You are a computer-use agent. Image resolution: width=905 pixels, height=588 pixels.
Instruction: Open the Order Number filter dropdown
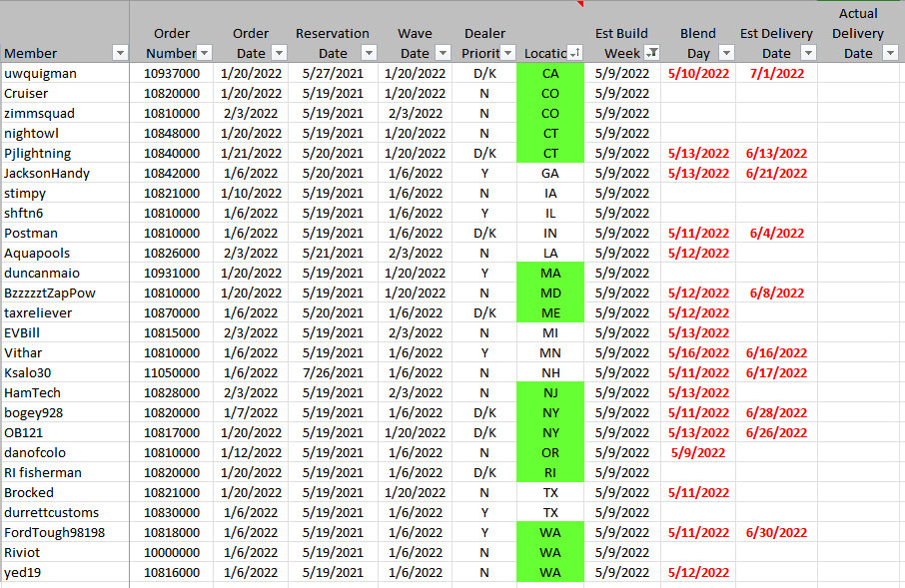click(x=205, y=53)
